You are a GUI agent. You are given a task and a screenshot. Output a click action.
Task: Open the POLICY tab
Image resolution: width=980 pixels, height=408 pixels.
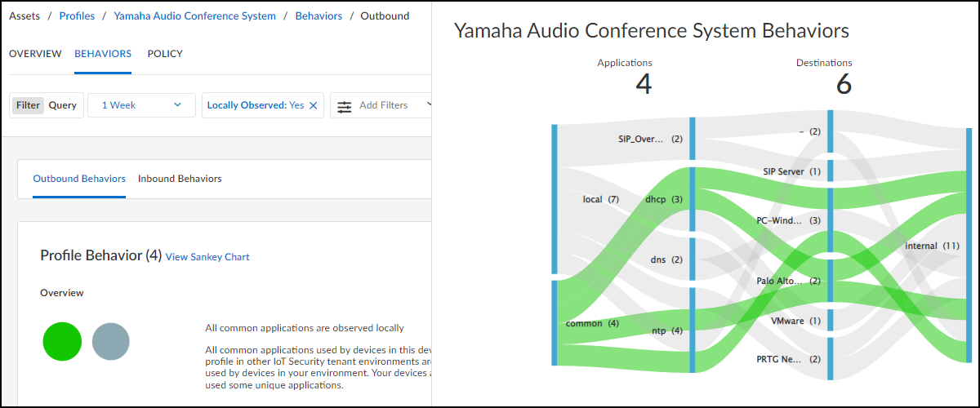[165, 54]
